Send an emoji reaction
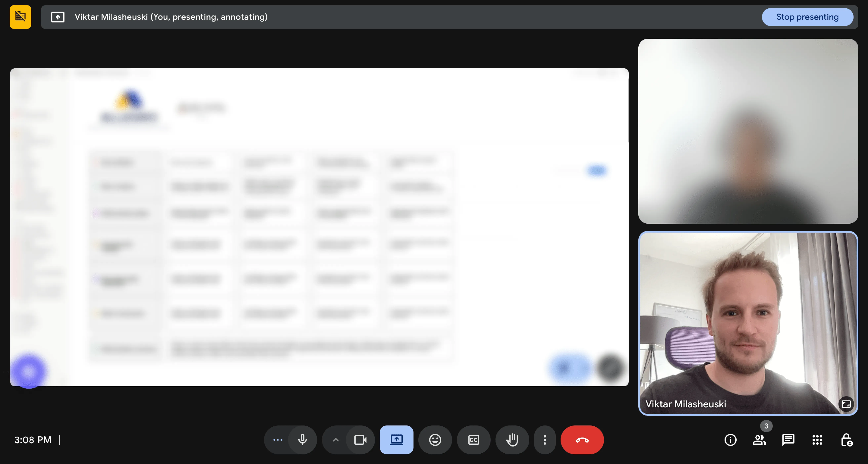868x464 pixels. pos(435,440)
